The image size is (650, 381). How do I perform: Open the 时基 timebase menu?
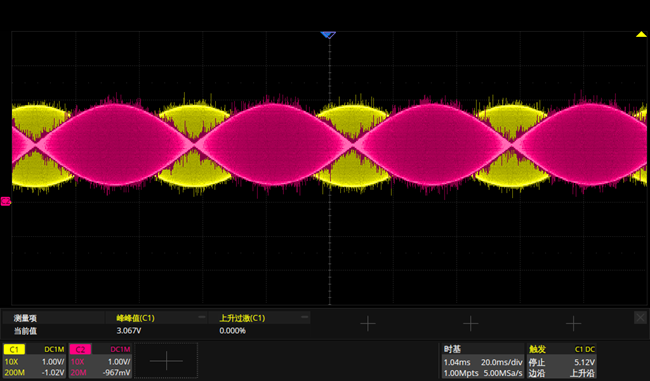(452, 349)
